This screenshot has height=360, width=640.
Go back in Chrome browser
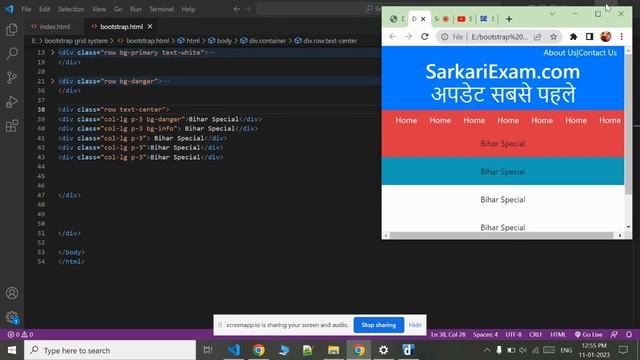pos(393,37)
